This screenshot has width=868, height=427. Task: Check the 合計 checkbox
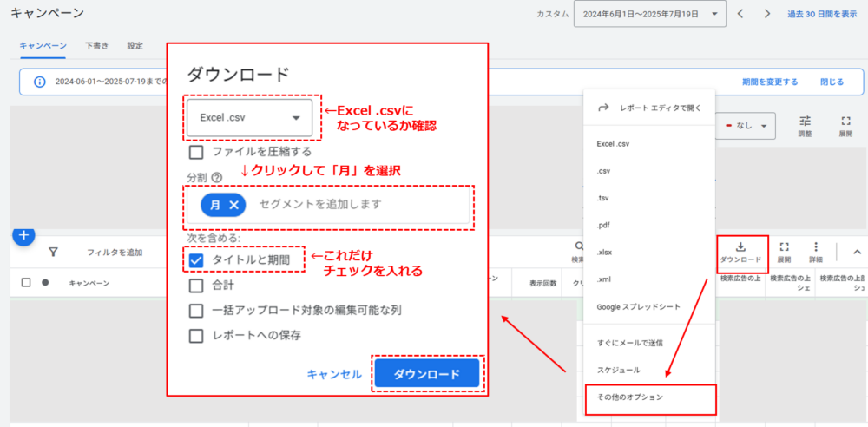tap(196, 285)
